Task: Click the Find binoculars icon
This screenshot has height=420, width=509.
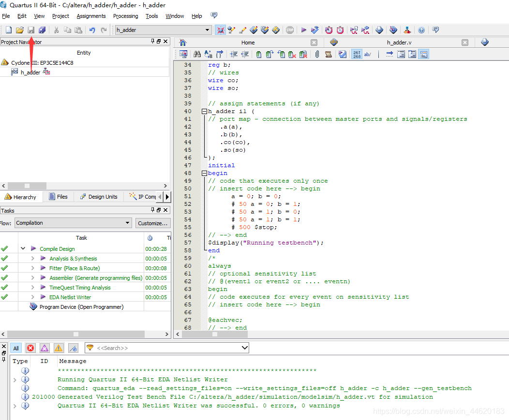Action: click(x=197, y=54)
